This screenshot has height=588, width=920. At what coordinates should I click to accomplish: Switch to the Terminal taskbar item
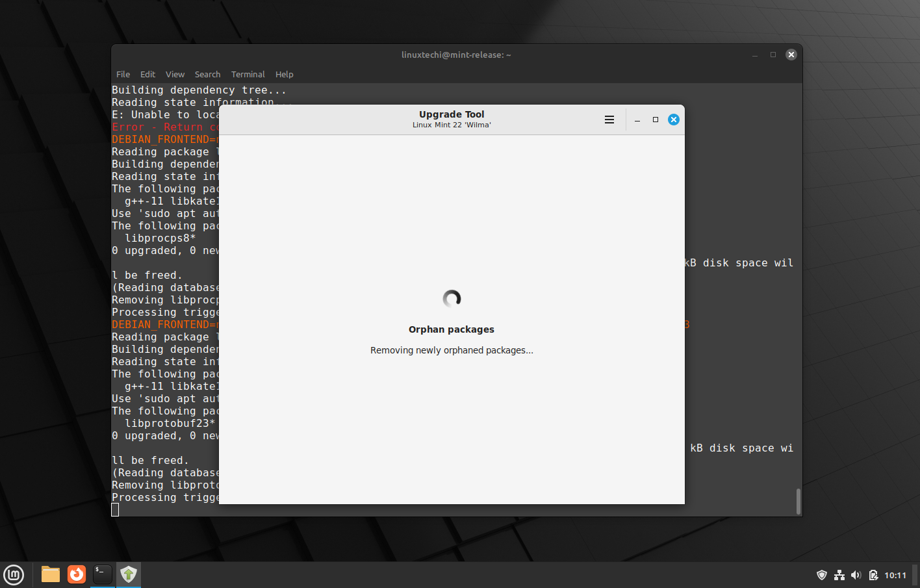pyautogui.click(x=103, y=574)
